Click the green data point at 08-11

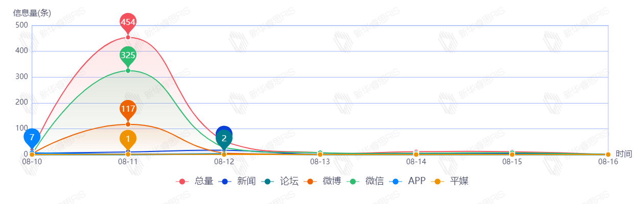coord(128,70)
